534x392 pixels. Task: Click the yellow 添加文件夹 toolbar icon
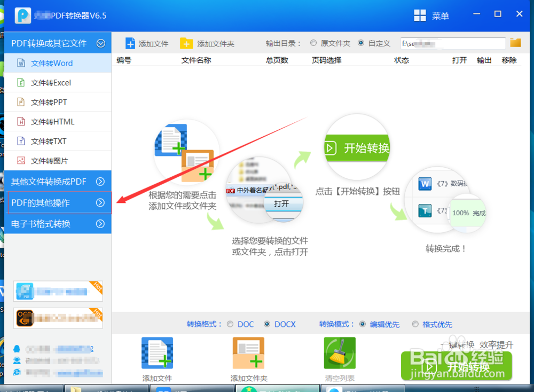coord(186,44)
